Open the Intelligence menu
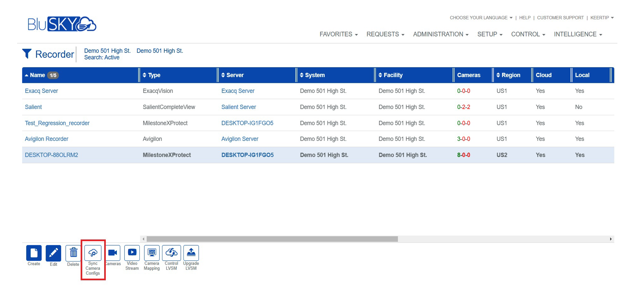 click(578, 34)
